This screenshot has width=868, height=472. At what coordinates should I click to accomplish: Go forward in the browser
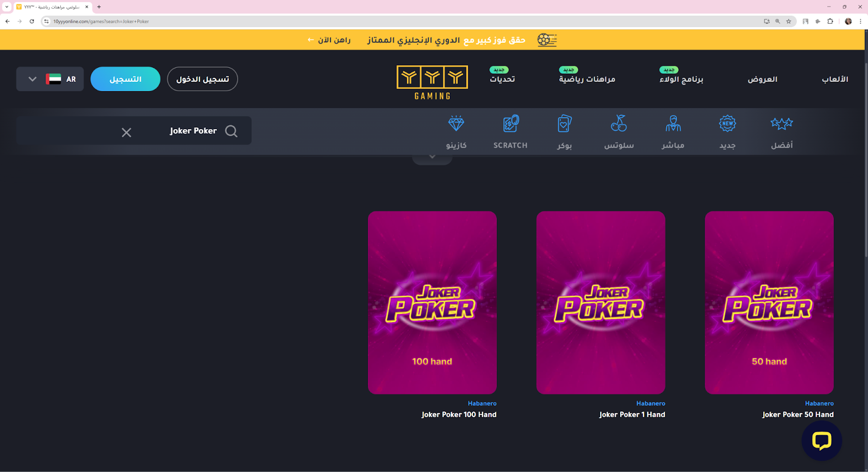click(20, 21)
